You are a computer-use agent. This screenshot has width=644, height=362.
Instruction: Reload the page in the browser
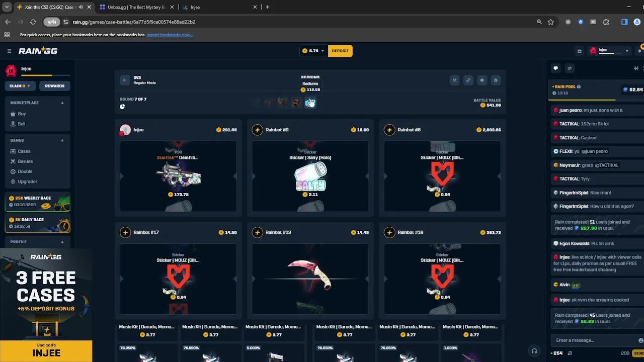click(x=33, y=22)
